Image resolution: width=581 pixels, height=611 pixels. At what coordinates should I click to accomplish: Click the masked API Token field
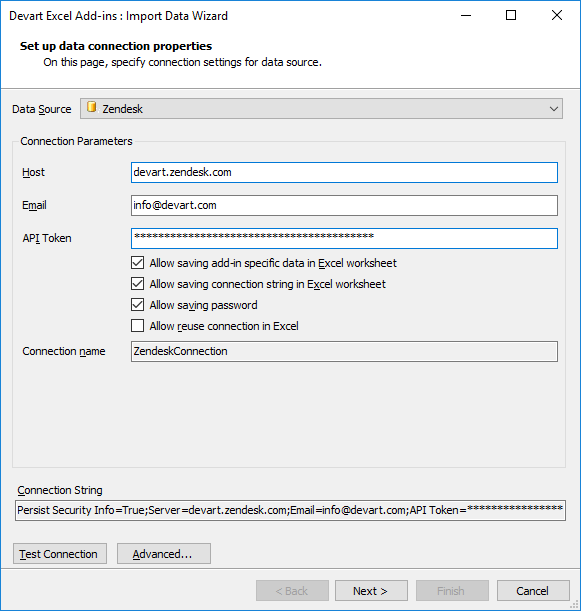click(x=344, y=238)
